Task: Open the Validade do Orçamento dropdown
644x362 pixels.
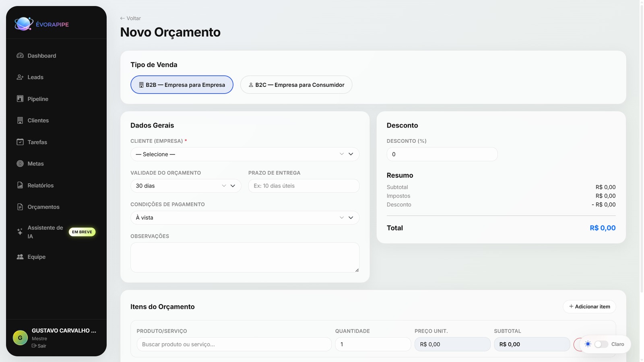Action: click(x=186, y=186)
